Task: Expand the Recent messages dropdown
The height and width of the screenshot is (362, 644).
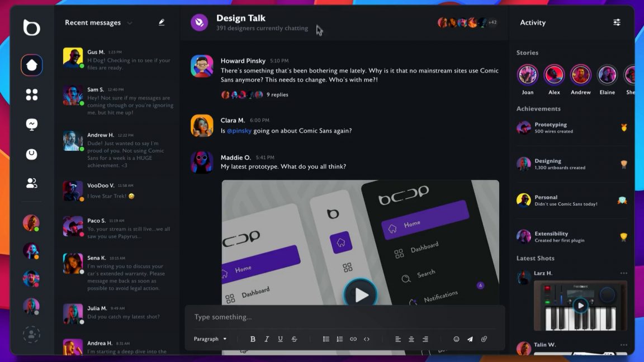Action: 130,23
